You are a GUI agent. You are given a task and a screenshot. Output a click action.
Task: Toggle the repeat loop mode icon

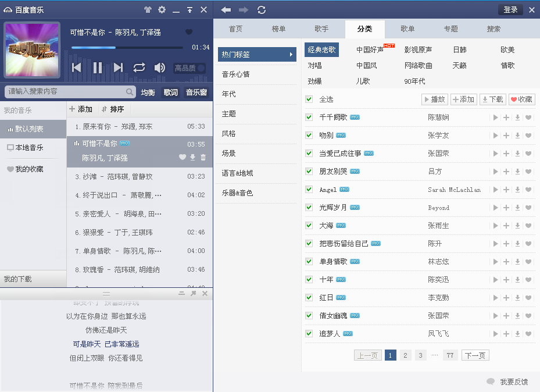tap(139, 68)
